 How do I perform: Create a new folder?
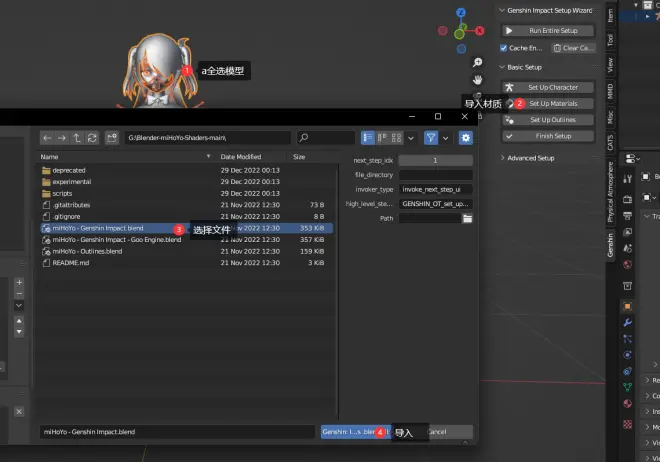click(x=112, y=138)
